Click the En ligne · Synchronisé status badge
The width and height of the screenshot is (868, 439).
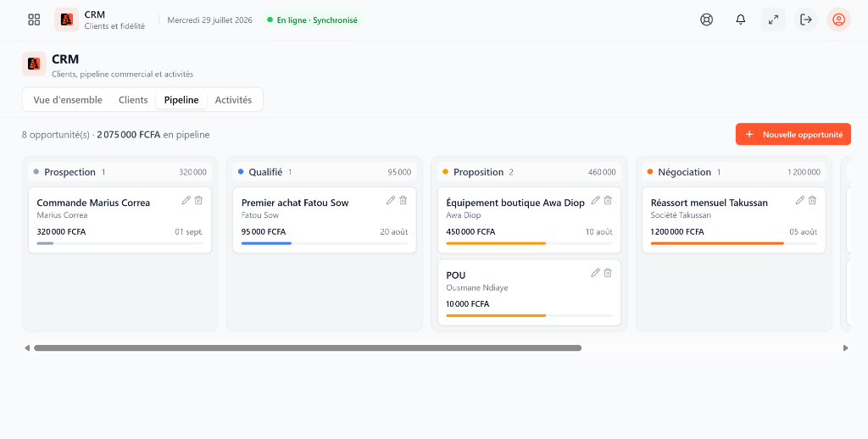[x=312, y=20]
